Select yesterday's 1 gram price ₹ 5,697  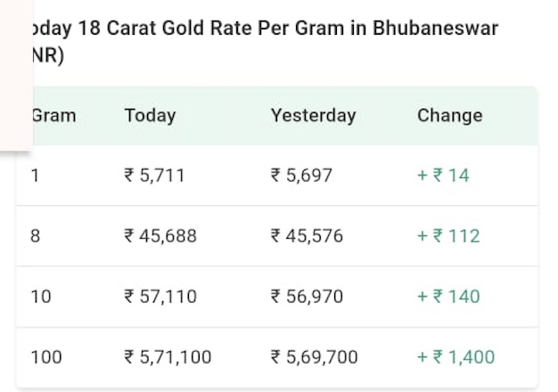point(301,176)
